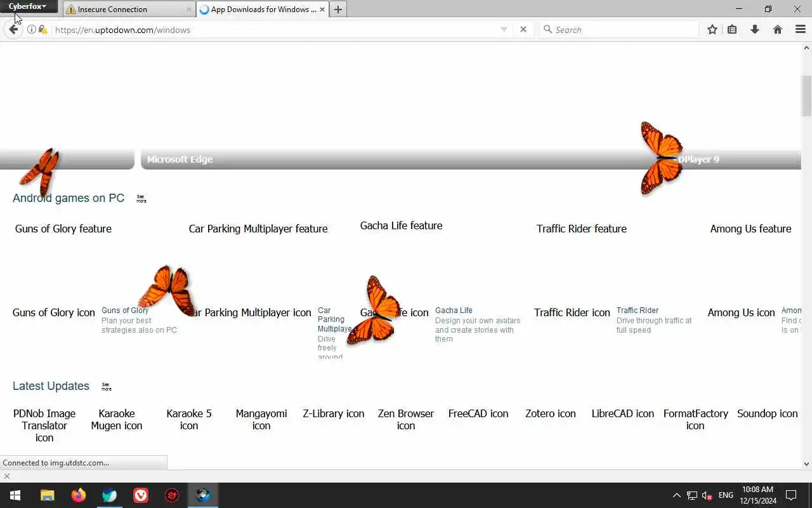
Task: Open the Android games on PC heading
Action: coord(69,198)
